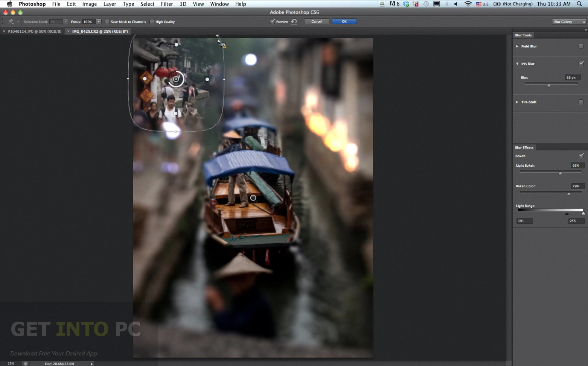Click the Time Machine menu bar icon

coord(426,4)
